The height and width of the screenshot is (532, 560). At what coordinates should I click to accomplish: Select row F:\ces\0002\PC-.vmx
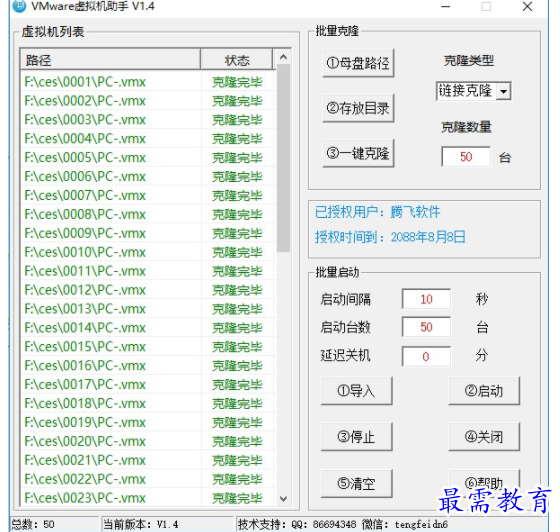(x=148, y=101)
